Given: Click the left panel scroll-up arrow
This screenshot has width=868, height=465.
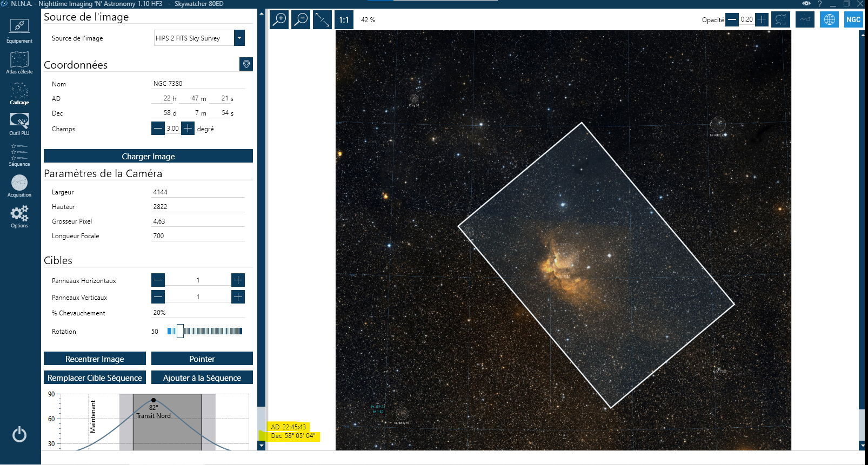Looking at the screenshot, I should pos(262,14).
